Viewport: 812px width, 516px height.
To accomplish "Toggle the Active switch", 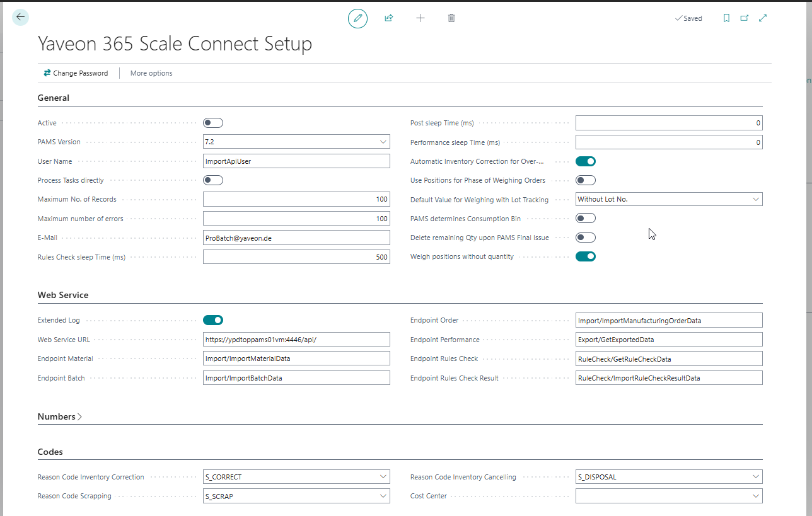I will click(213, 123).
